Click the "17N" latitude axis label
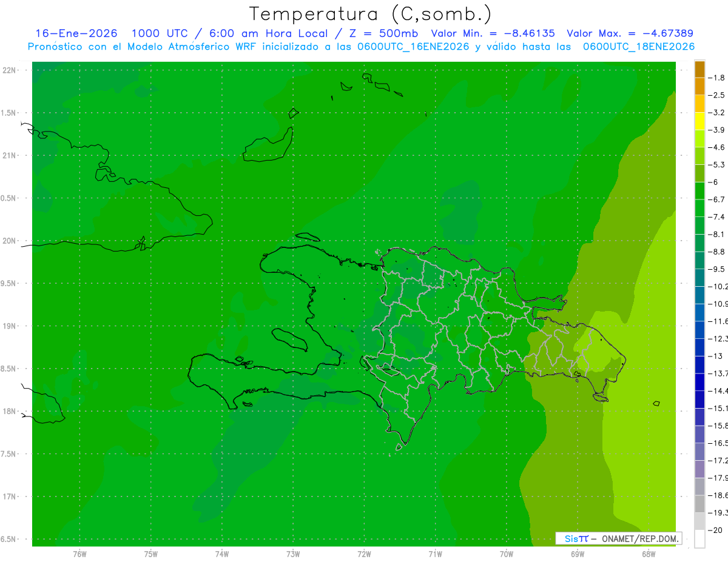 click(x=9, y=497)
